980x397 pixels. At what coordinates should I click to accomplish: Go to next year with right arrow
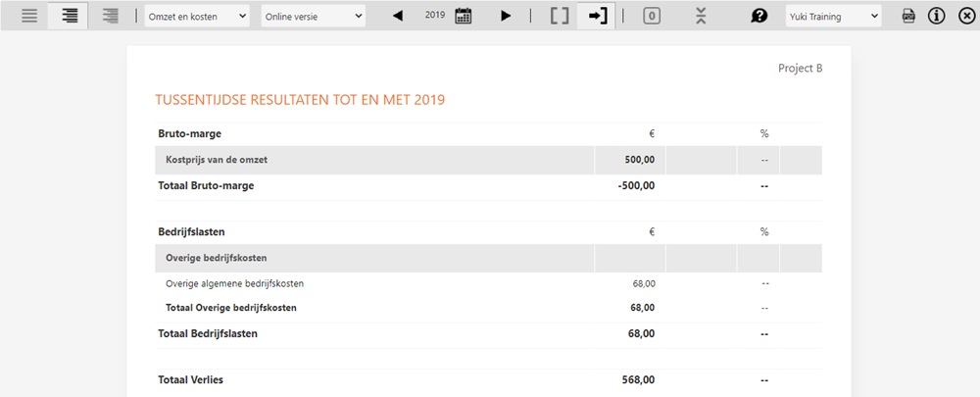[x=506, y=16]
